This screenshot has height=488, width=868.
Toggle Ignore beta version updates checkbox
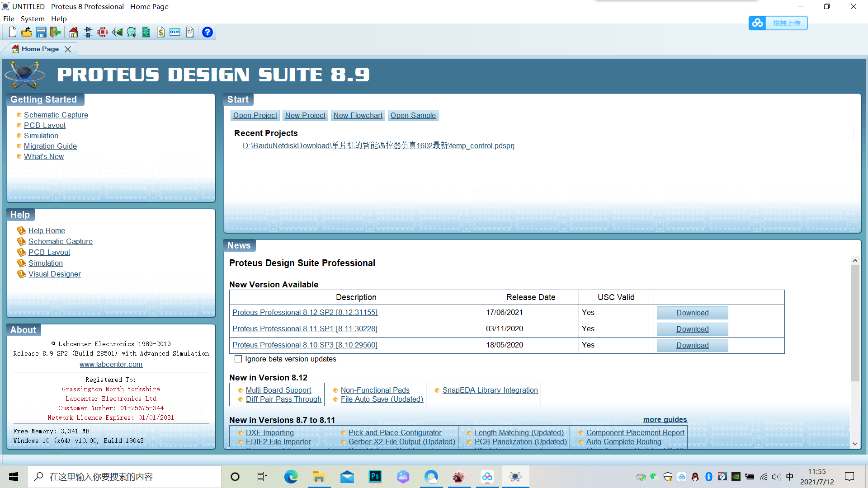click(238, 359)
